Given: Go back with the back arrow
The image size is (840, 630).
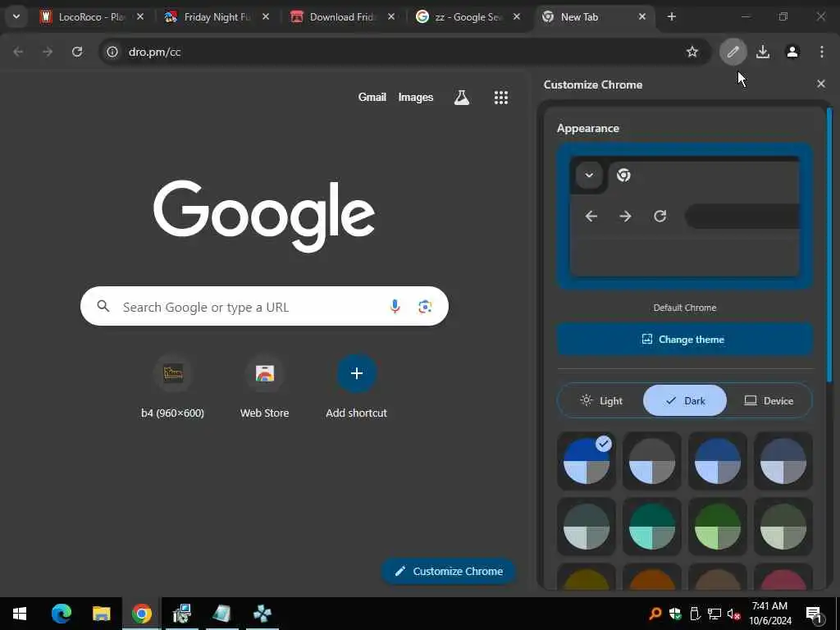Looking at the screenshot, I should (x=18, y=52).
